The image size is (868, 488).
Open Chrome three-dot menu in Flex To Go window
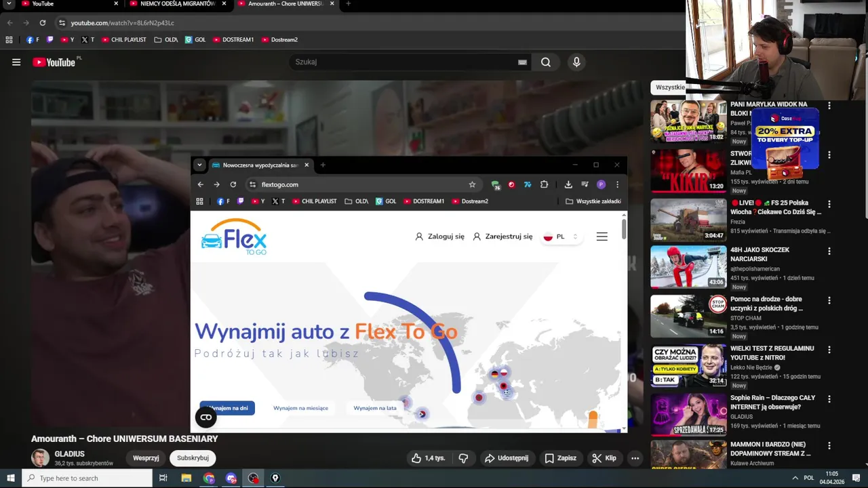click(x=617, y=184)
